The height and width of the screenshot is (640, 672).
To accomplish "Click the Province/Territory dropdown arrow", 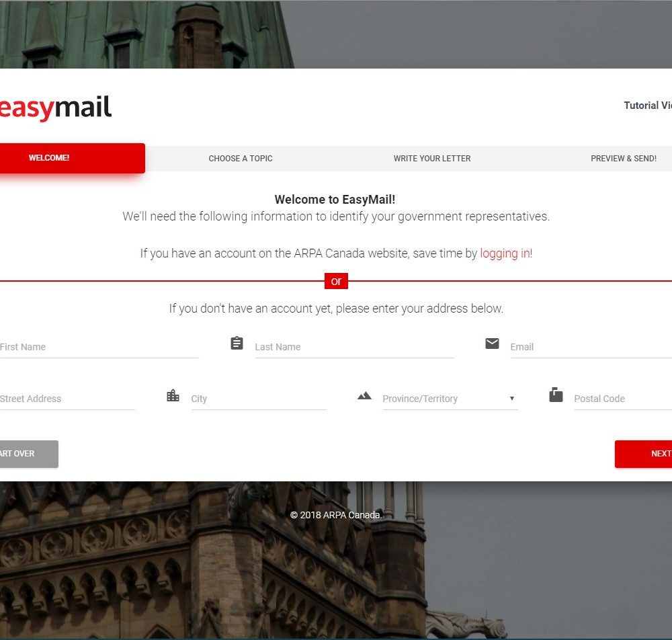I will click(511, 399).
